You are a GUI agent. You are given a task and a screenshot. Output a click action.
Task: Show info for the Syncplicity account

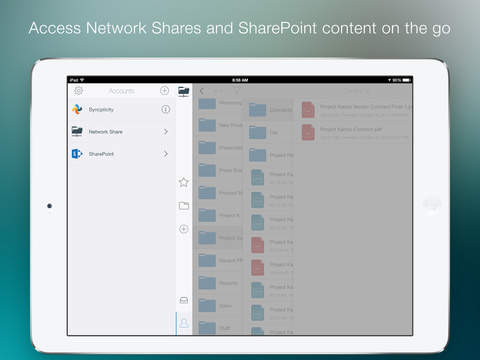166,109
